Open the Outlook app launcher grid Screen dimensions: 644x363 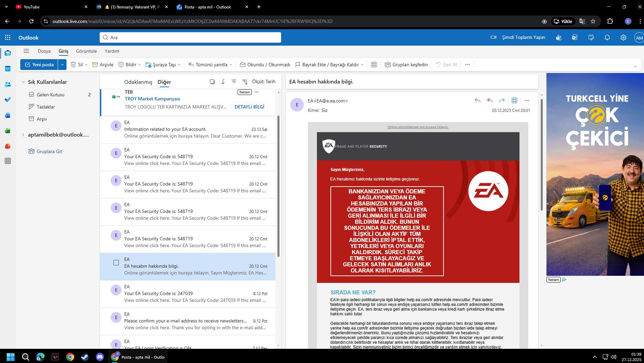pos(8,38)
